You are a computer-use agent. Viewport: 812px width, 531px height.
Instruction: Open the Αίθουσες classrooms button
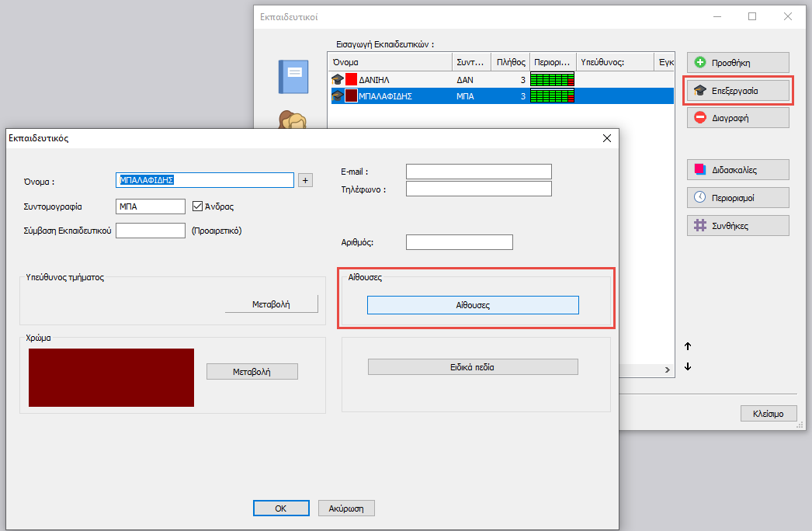[473, 305]
